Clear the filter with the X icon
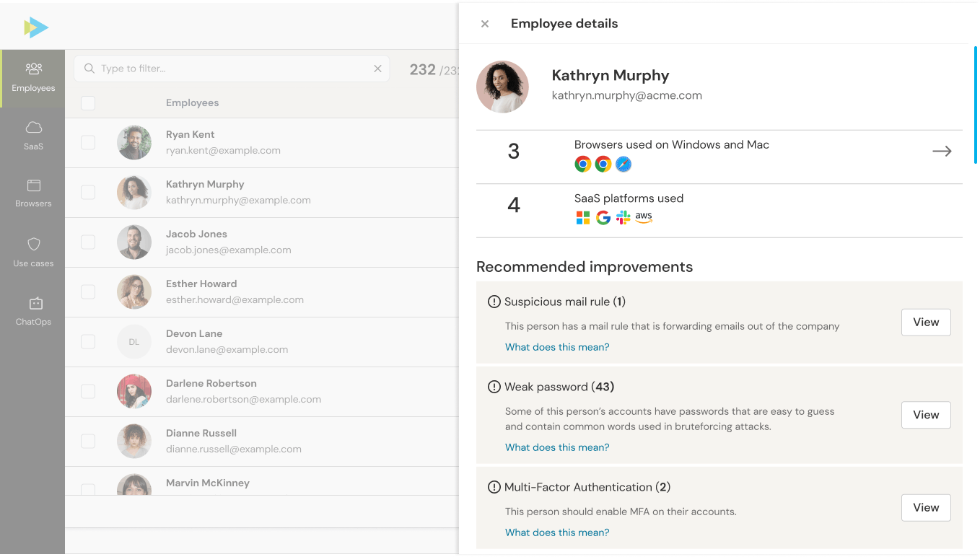The height and width of the screenshot is (557, 980). click(x=377, y=69)
